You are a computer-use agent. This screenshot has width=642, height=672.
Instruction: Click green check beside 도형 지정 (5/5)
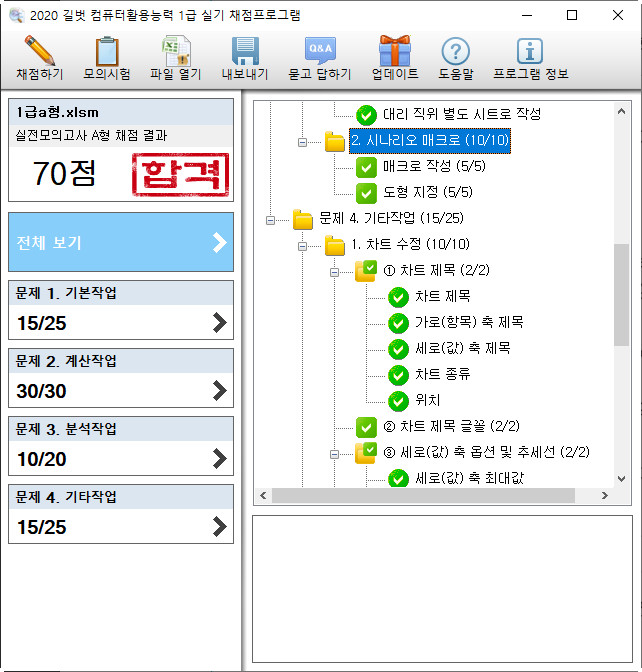pyautogui.click(x=366, y=192)
